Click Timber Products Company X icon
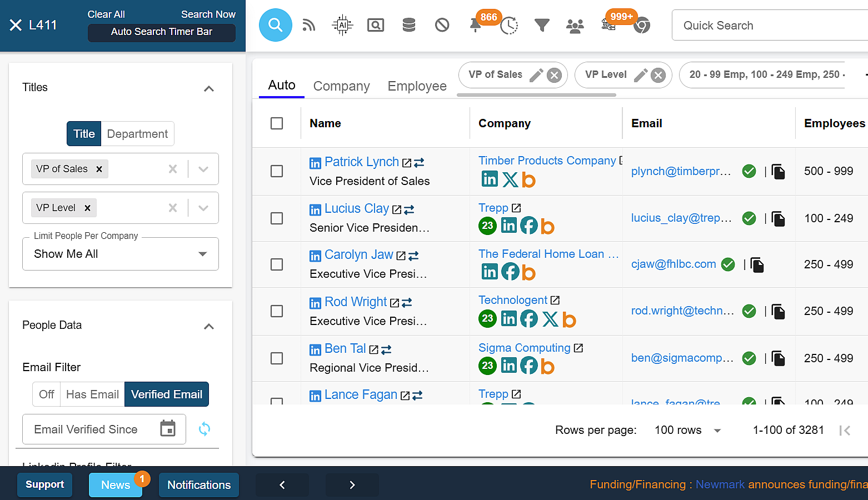This screenshot has height=500, width=868. coord(510,179)
